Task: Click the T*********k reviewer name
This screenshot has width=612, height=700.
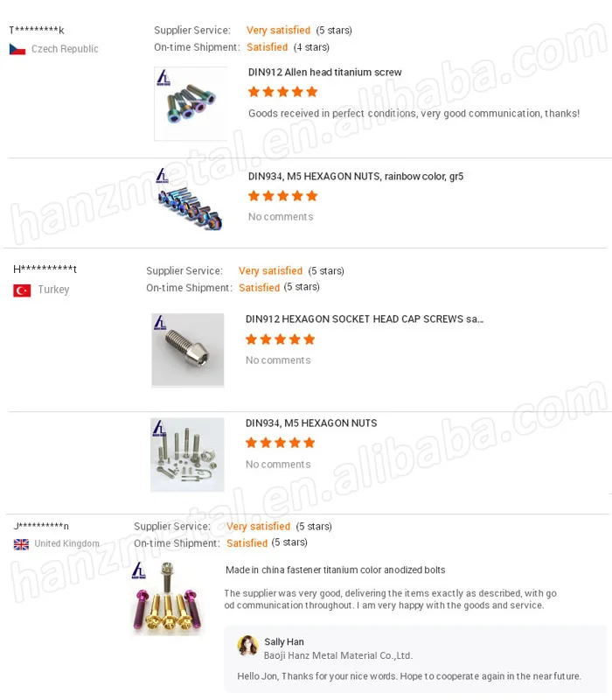Action: 37,31
